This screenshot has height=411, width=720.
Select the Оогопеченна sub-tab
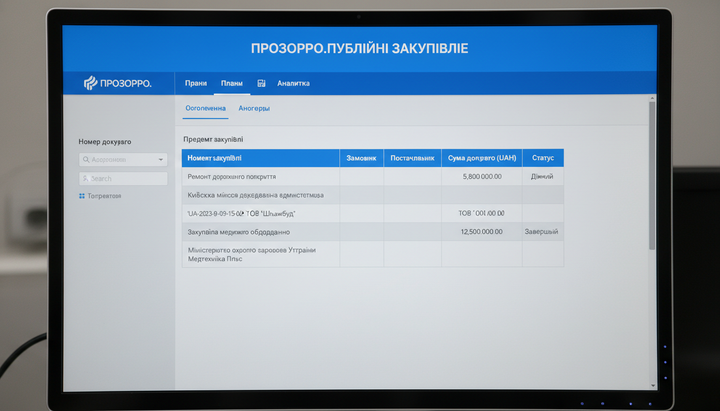[205, 108]
